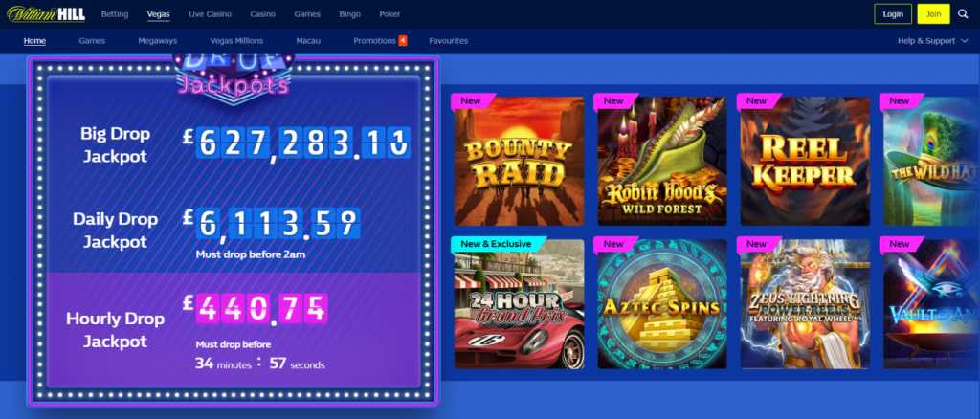Open the Live Casino section
The width and height of the screenshot is (980, 419).
click(x=210, y=13)
